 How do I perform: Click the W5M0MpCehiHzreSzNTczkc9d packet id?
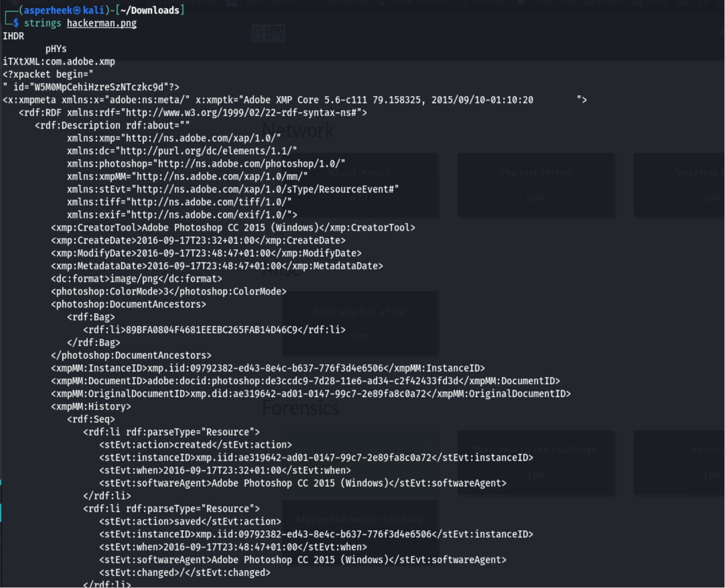[x=99, y=87]
